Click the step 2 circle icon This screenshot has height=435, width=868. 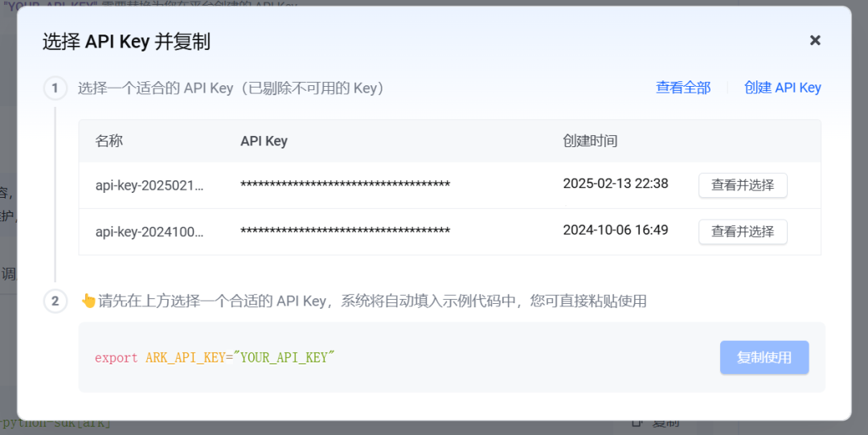(55, 302)
